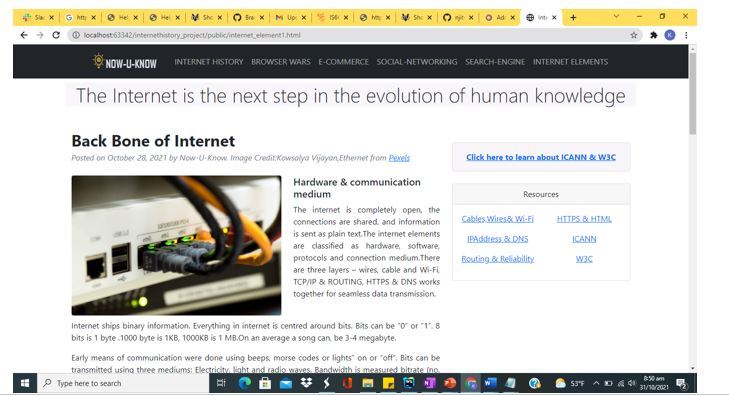This screenshot has height=395, width=729.
Task: Click the 'Hardware & communication medium' subheading
Action: 357,188
